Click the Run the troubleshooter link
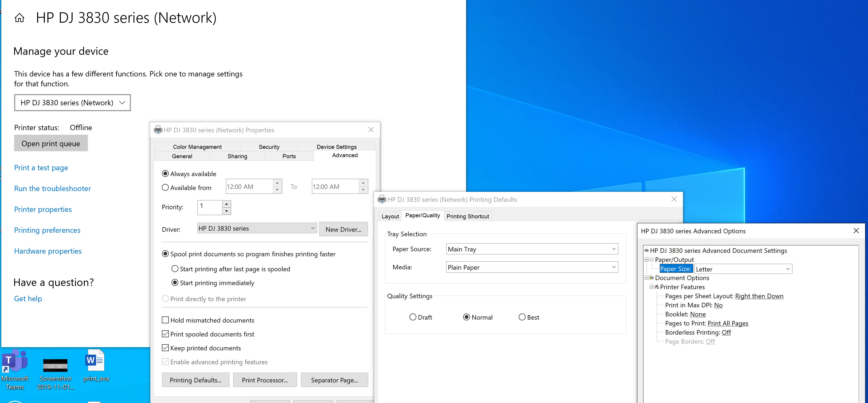Image resolution: width=868 pixels, height=403 pixels. 52,188
